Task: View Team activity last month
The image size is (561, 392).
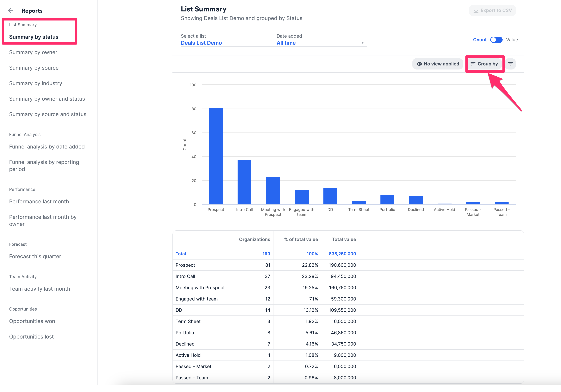Action: tap(39, 289)
